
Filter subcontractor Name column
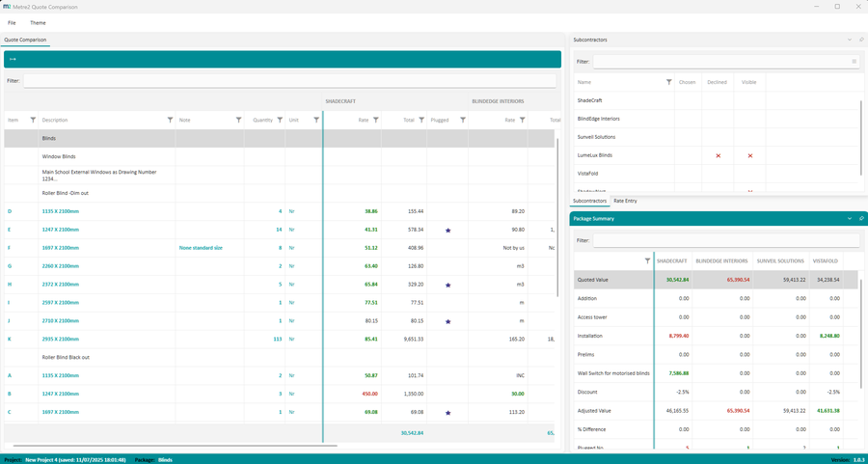pos(668,82)
